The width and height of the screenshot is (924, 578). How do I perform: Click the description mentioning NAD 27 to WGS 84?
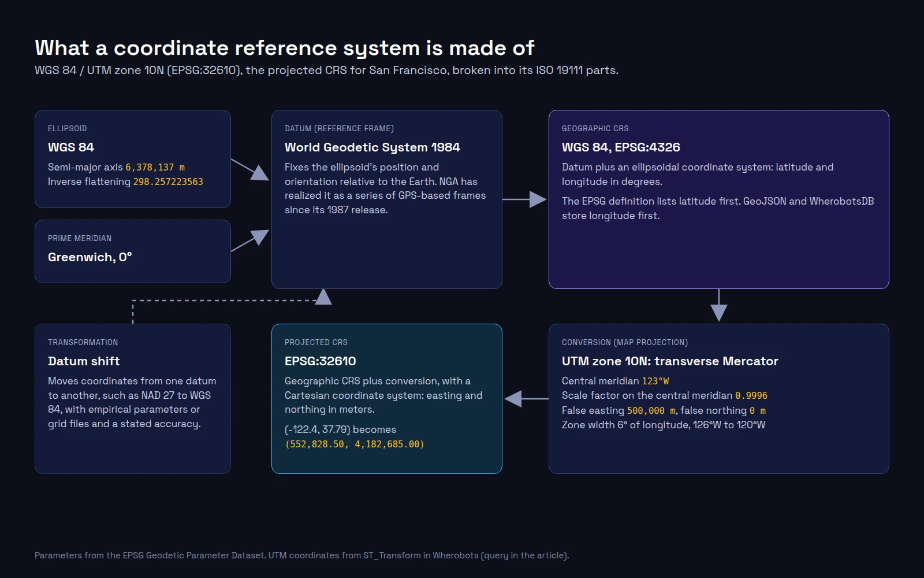pyautogui.click(x=132, y=402)
